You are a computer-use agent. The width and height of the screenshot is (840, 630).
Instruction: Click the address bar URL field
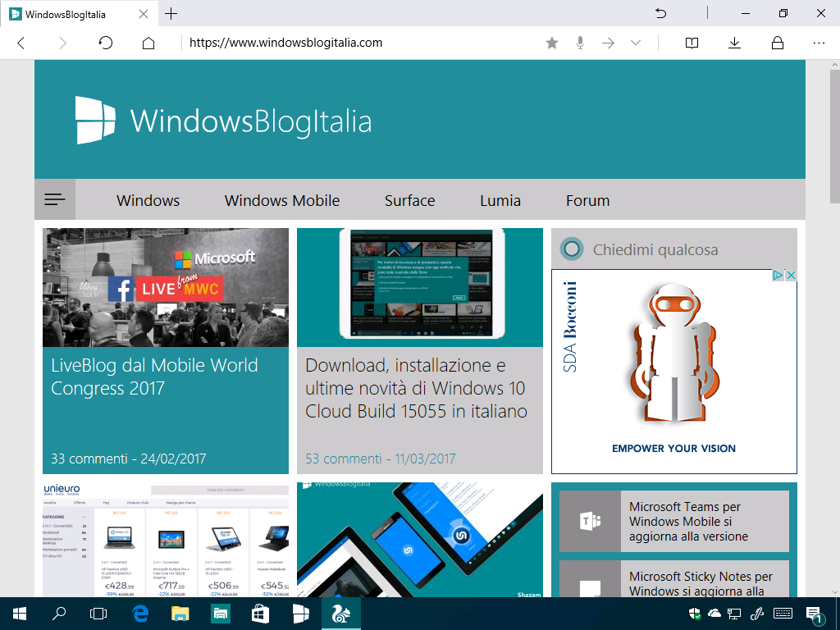coord(359,43)
